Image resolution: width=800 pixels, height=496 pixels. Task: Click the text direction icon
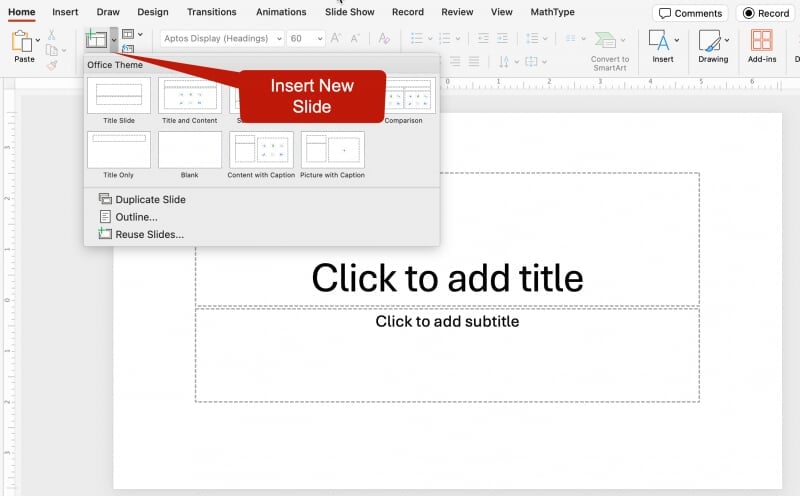click(x=504, y=62)
